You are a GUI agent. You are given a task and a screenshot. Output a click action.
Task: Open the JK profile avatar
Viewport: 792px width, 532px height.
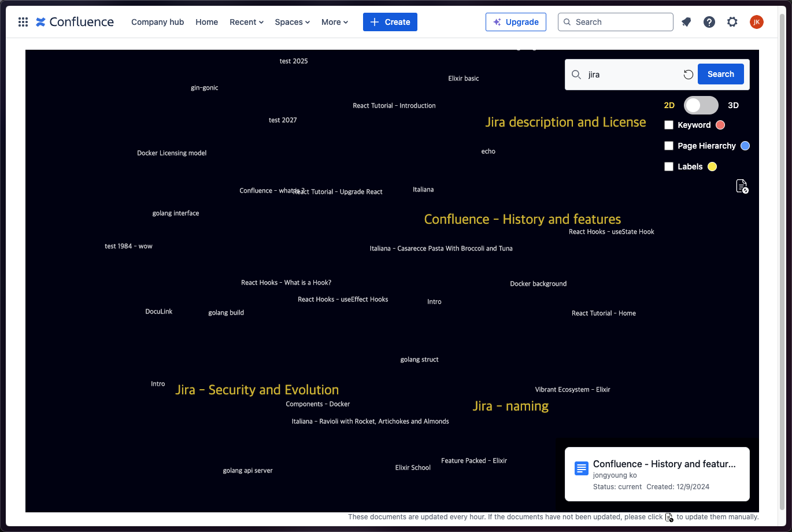pyautogui.click(x=757, y=22)
